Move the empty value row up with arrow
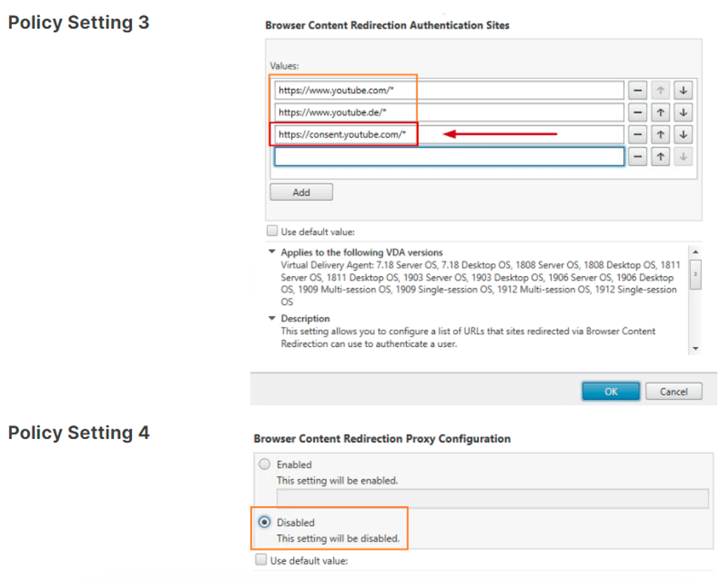728x581 pixels. pos(660,157)
